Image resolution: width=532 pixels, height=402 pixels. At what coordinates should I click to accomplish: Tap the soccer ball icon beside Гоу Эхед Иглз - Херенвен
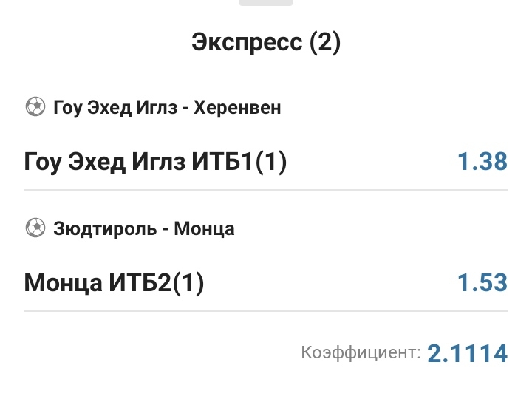35,108
